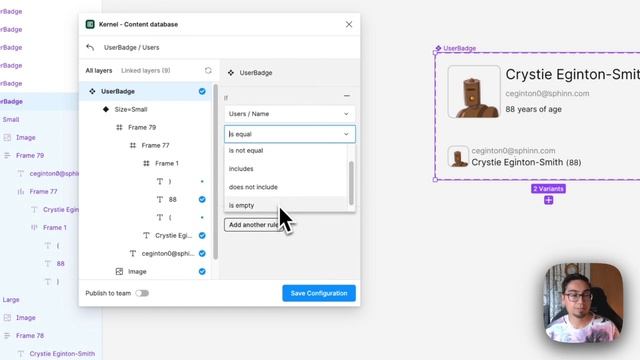Click the layer list vertical scrollbar

pos(215,171)
